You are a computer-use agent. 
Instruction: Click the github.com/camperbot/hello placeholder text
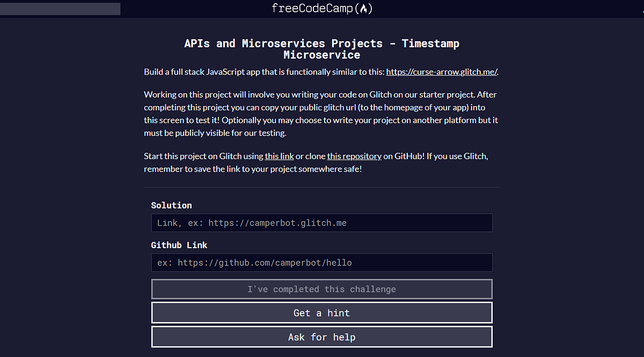[x=254, y=263]
